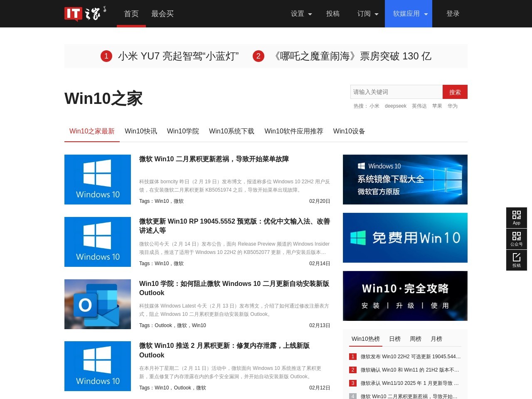
Task: Open headline 《哪吒之魔童闹海》票房突破 130 亿
Action: (351, 56)
